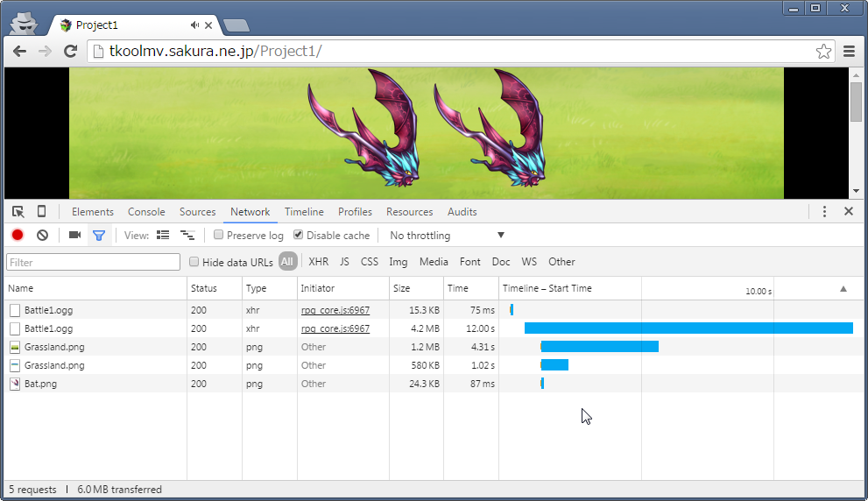Select the All filter pill

[286, 262]
